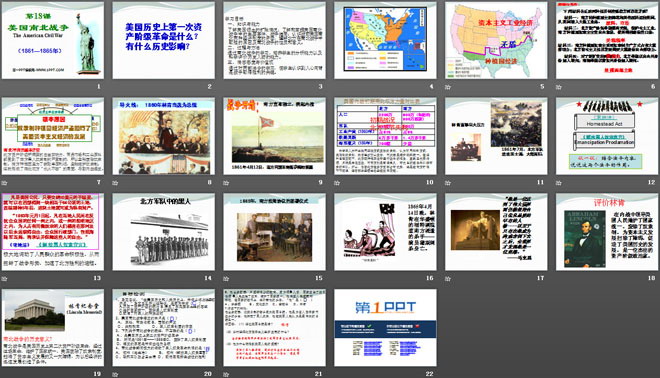This screenshot has height=378, width=660.
Task: Select slide 2 with blue question text
Action: pos(164,40)
